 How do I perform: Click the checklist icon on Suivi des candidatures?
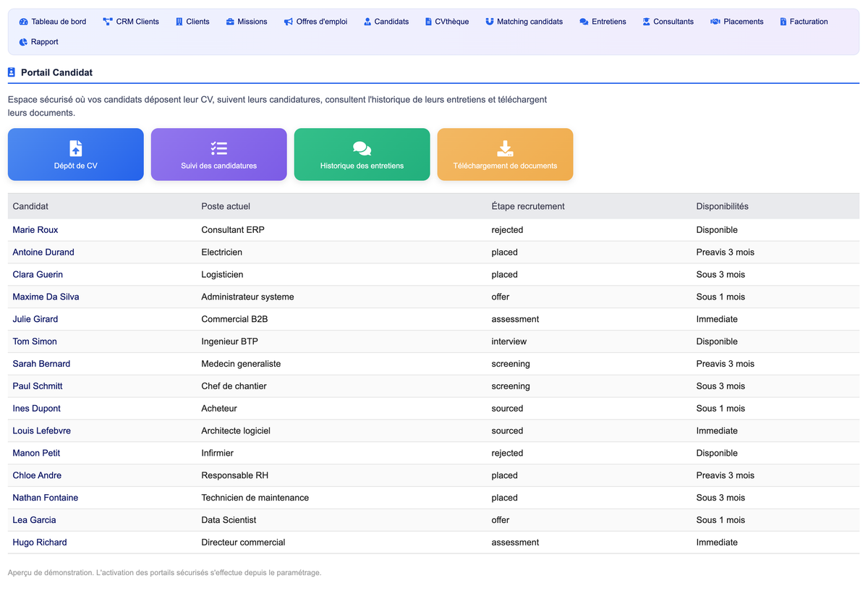point(219,148)
